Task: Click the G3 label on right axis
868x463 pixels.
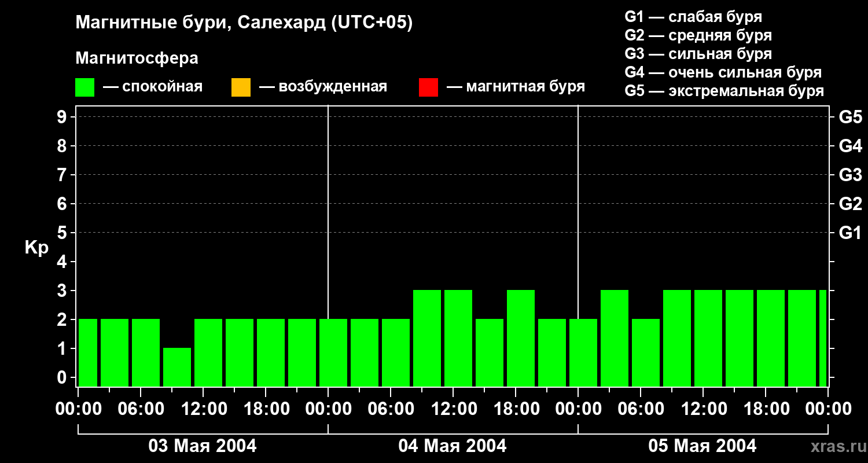Action: [851, 175]
